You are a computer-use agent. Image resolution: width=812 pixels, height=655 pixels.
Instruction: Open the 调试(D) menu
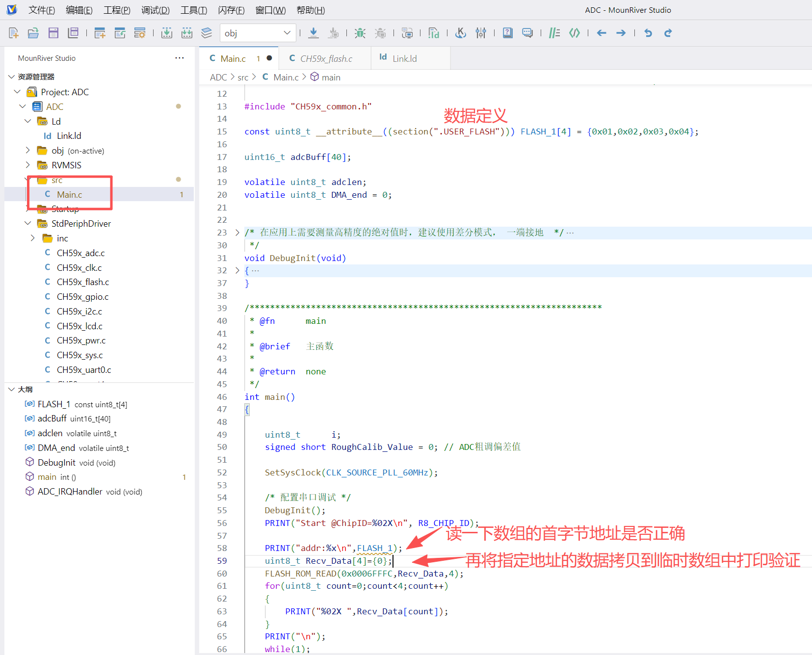[156, 10]
